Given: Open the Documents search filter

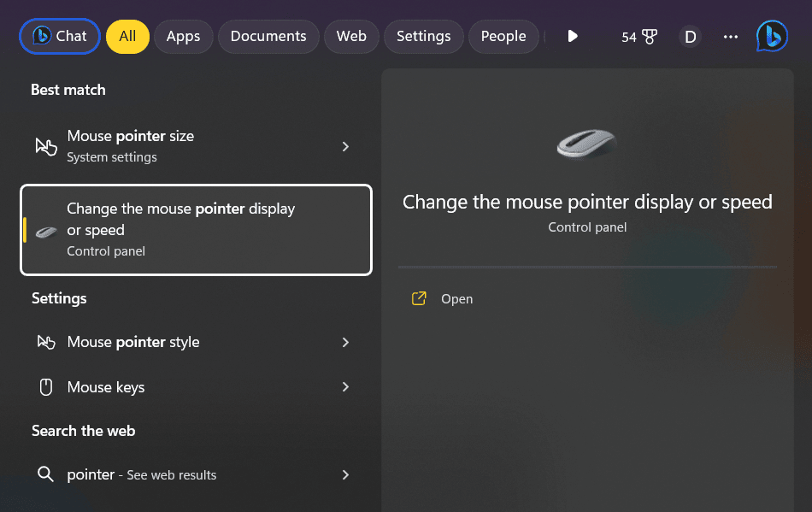Looking at the screenshot, I should [x=268, y=36].
